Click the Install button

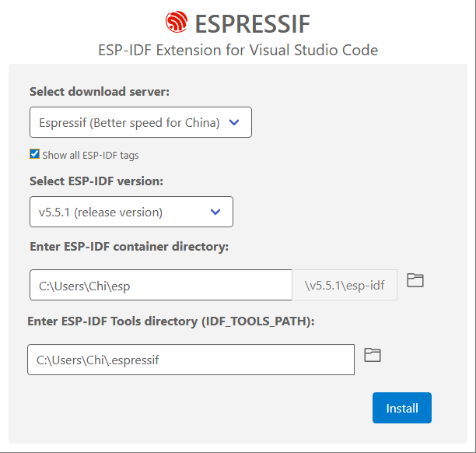point(402,408)
